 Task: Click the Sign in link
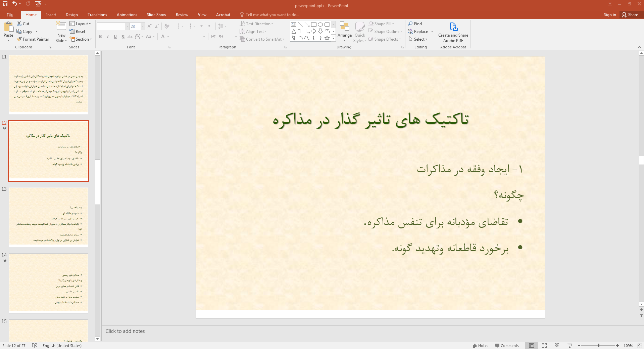coord(609,15)
